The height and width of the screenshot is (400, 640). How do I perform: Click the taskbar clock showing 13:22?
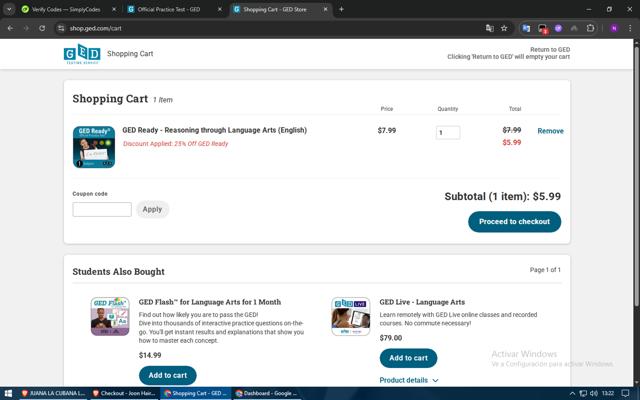[x=608, y=393]
